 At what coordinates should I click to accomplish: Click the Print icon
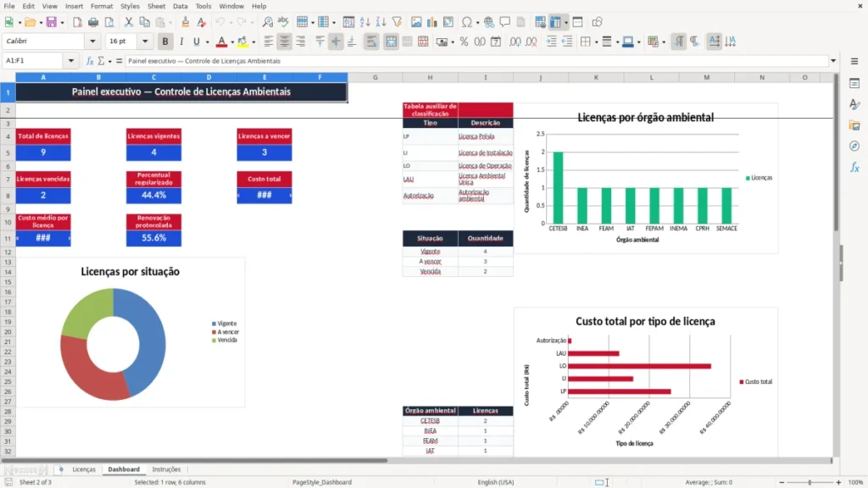click(x=93, y=22)
